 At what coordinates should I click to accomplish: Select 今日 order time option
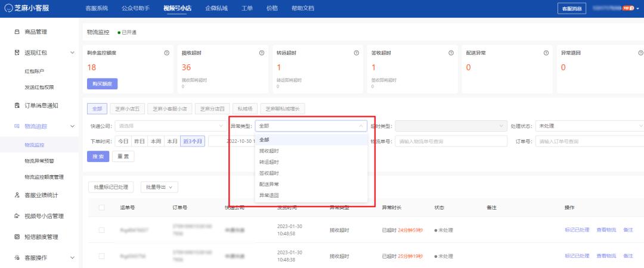tap(123, 141)
